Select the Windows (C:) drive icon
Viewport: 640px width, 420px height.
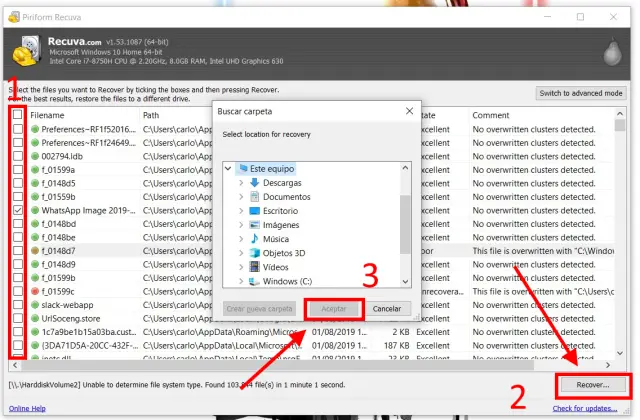click(254, 281)
